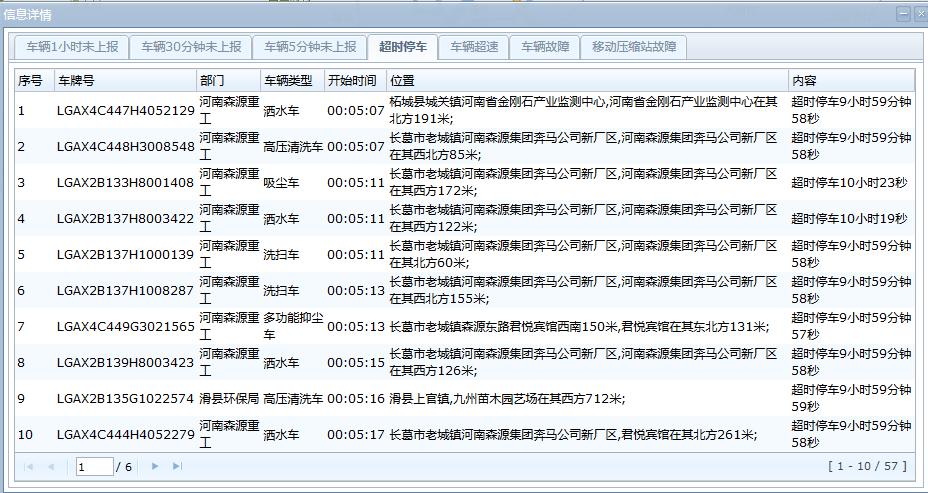Open the 车辆故障 tab
Image resolution: width=928 pixels, height=493 pixels.
(x=545, y=47)
